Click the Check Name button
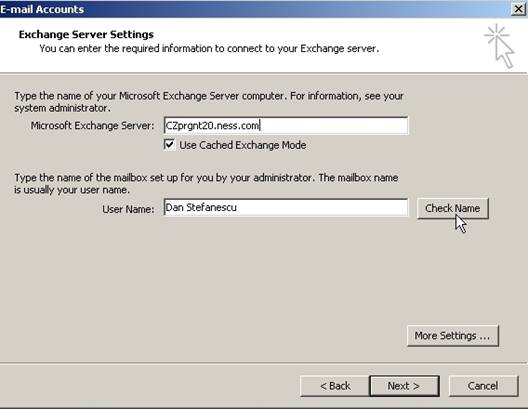 pos(453,208)
